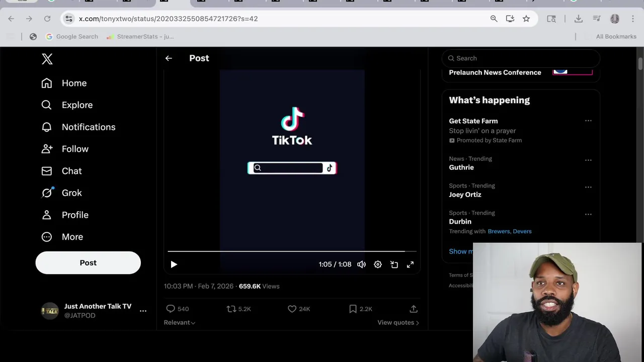Open StreamerStats bookmark
Screen dimensions: 644x362
click(x=140, y=37)
